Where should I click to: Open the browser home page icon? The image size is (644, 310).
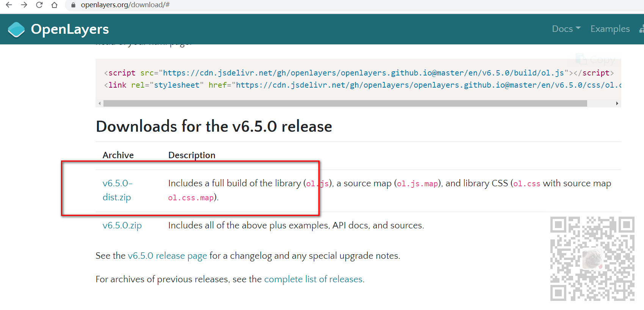click(x=54, y=5)
